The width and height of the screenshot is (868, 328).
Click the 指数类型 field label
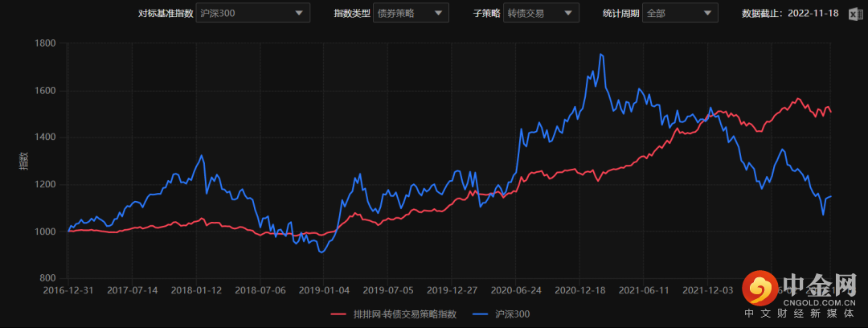pyautogui.click(x=351, y=14)
